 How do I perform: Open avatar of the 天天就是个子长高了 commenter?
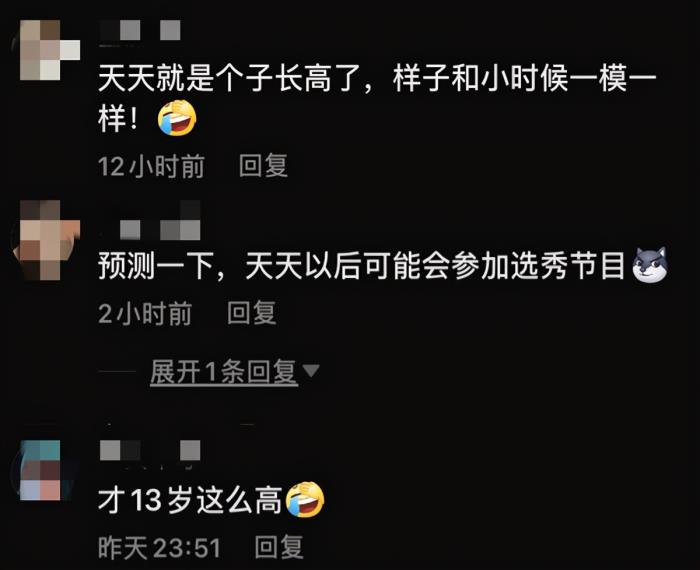coord(50,50)
